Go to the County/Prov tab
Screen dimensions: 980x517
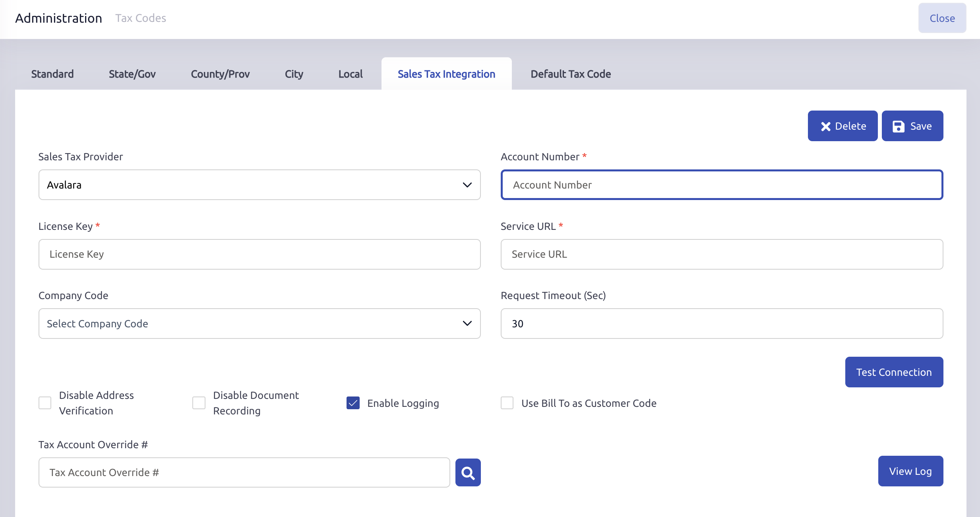click(220, 74)
